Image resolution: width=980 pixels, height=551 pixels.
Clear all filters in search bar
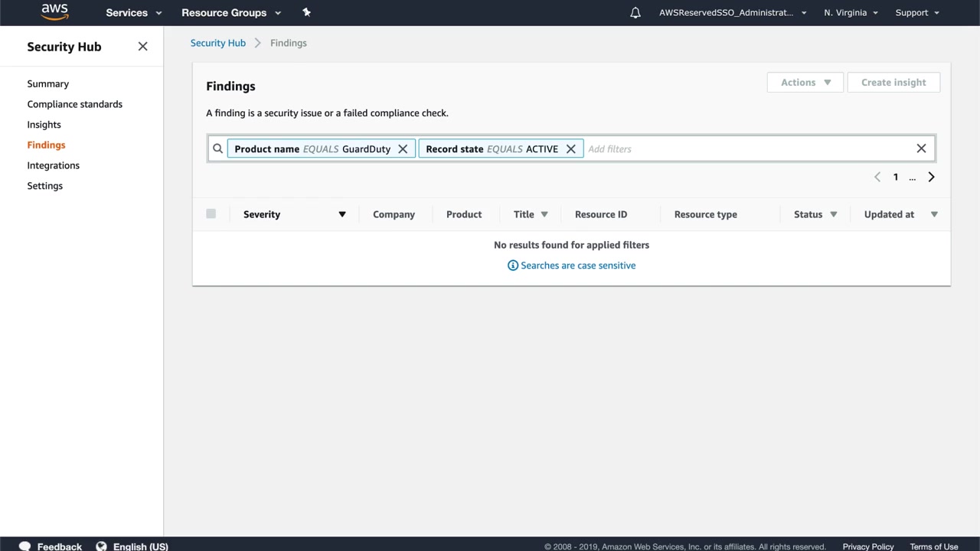921,148
